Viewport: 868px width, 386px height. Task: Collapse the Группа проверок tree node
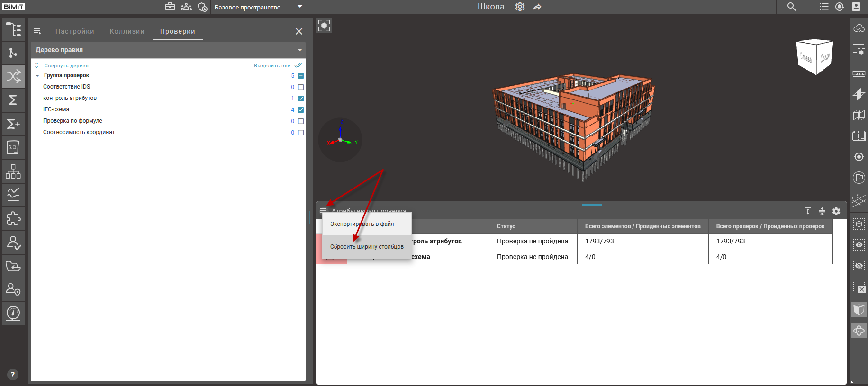37,76
